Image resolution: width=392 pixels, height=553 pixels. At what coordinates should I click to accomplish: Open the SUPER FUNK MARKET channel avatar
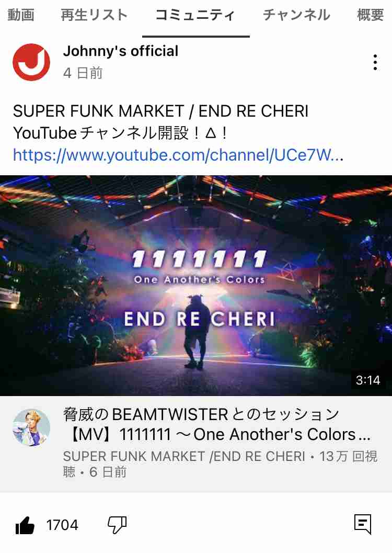click(x=31, y=428)
